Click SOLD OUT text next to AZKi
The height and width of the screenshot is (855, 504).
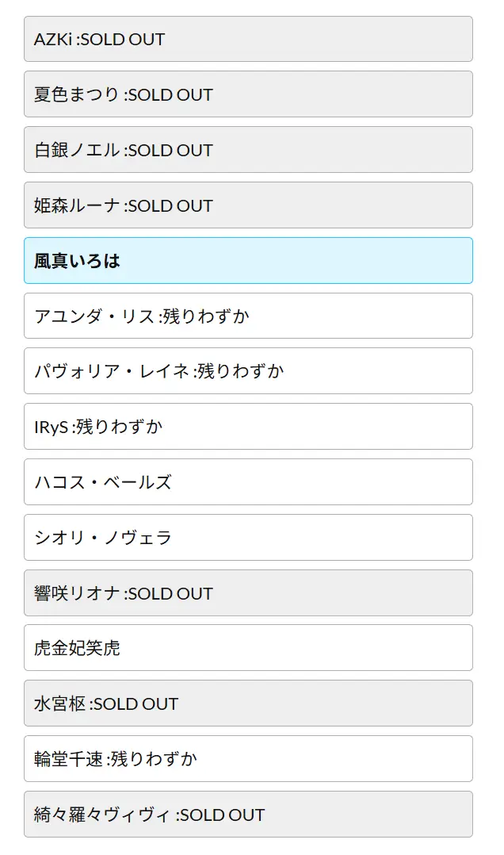123,39
